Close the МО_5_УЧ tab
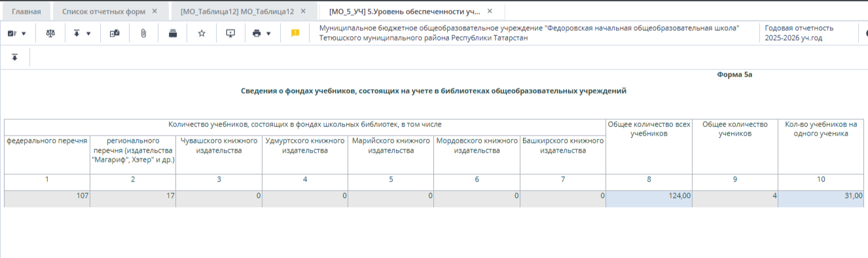This screenshot has height=258, width=868. pyautogui.click(x=490, y=11)
